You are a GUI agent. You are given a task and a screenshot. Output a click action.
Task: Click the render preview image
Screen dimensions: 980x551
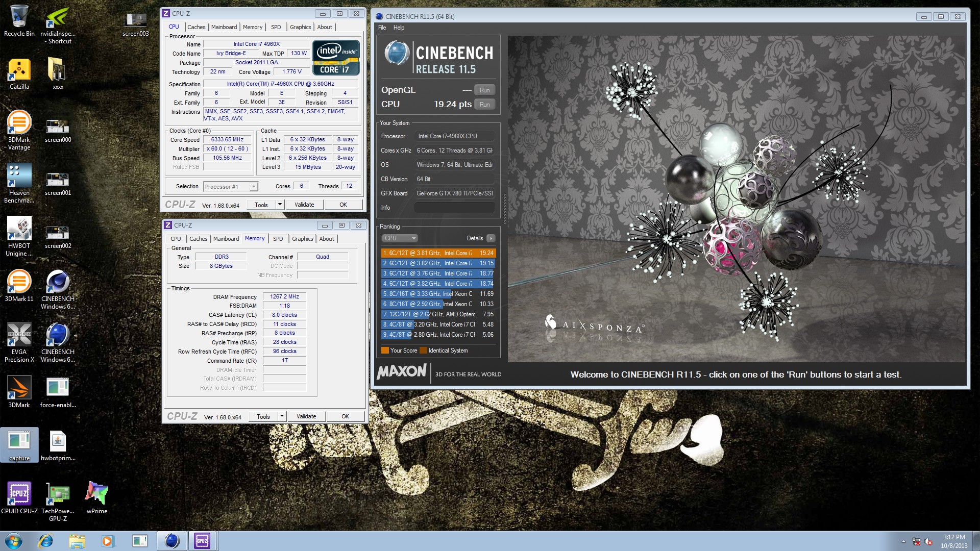click(x=737, y=199)
